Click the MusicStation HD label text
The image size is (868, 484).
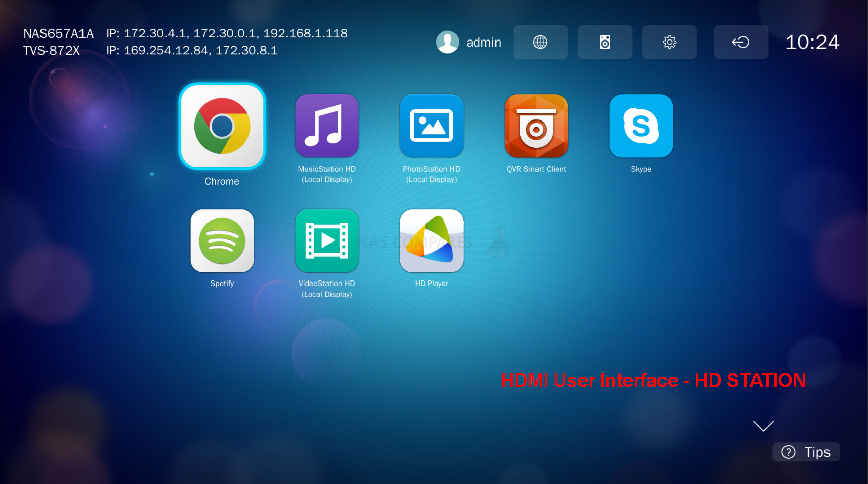[x=327, y=174]
